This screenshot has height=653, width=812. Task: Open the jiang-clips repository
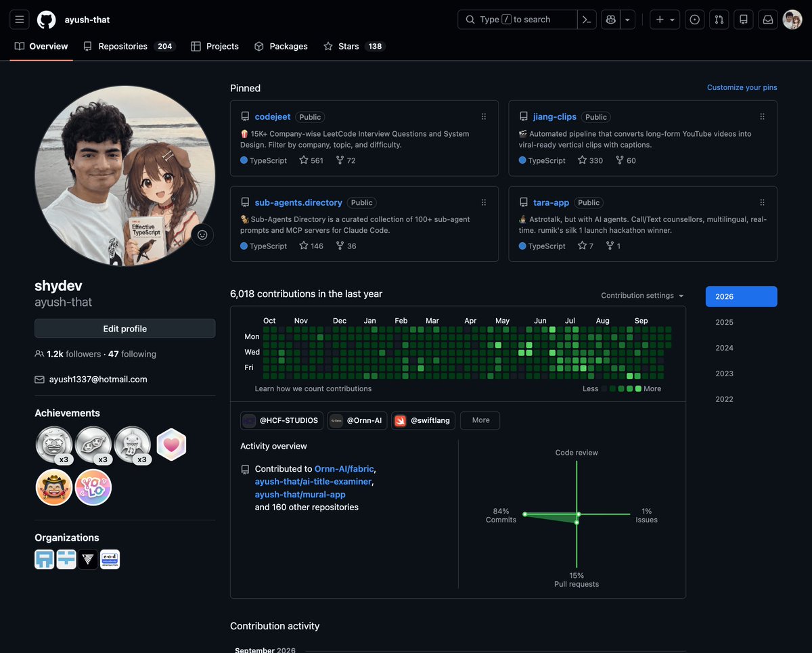(555, 116)
